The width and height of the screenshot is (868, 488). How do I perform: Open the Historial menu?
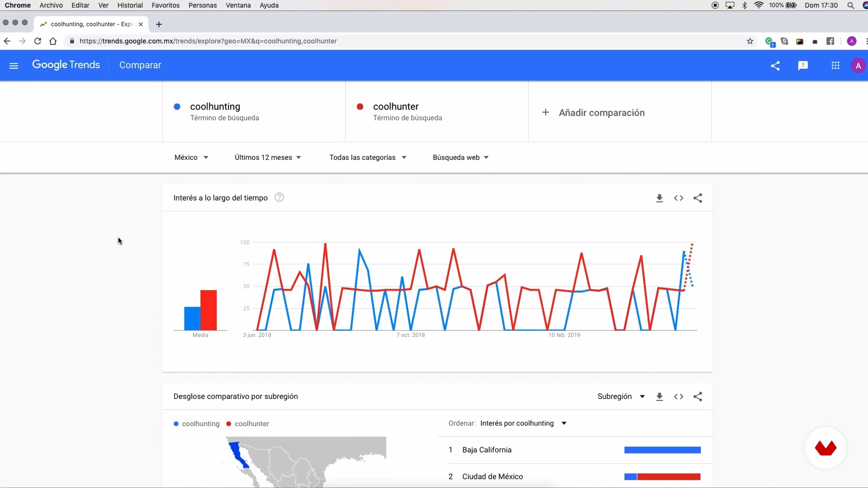click(x=130, y=5)
